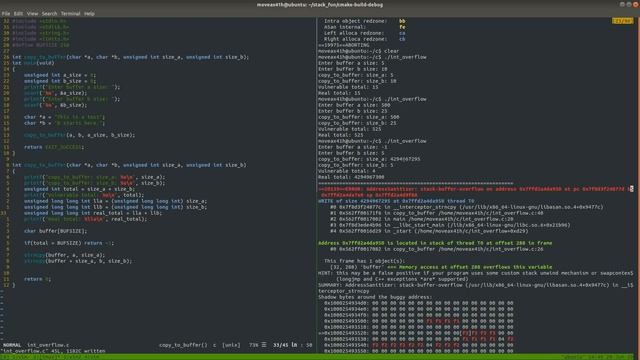Click 'Vulnerable total: 15' output line

(348, 87)
